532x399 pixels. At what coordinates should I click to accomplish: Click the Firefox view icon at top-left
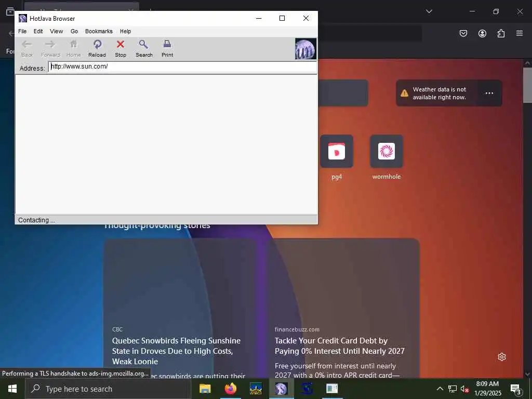point(10,11)
